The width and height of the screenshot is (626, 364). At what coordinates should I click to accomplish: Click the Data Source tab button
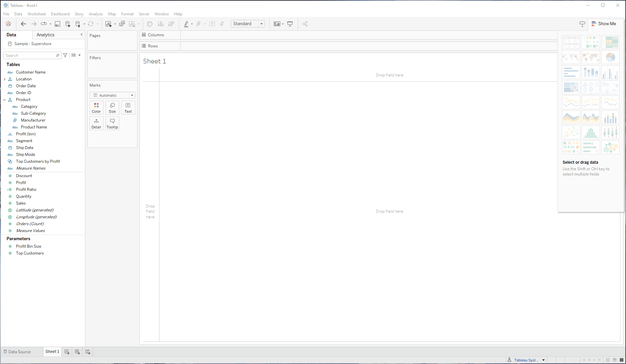coord(18,352)
